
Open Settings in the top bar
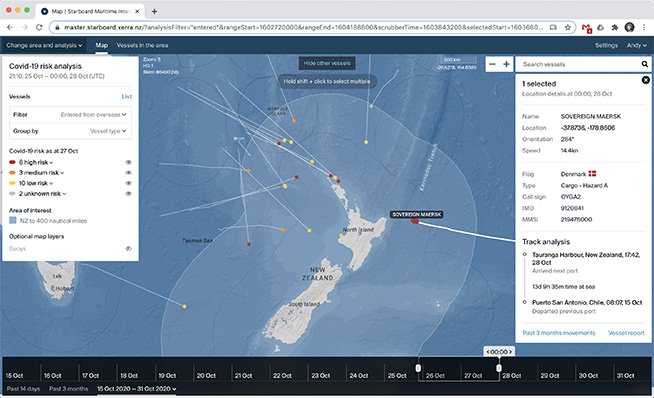pos(606,45)
